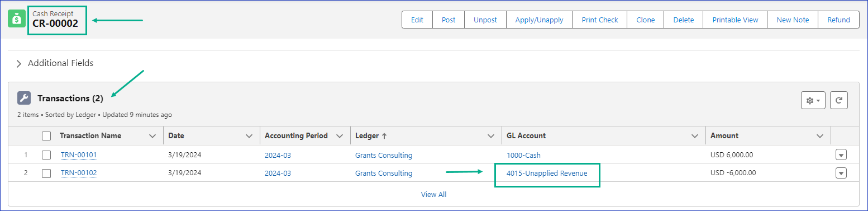The width and height of the screenshot is (868, 211).
Task: Open Transaction Name column dropdown arrow
Action: pos(152,136)
